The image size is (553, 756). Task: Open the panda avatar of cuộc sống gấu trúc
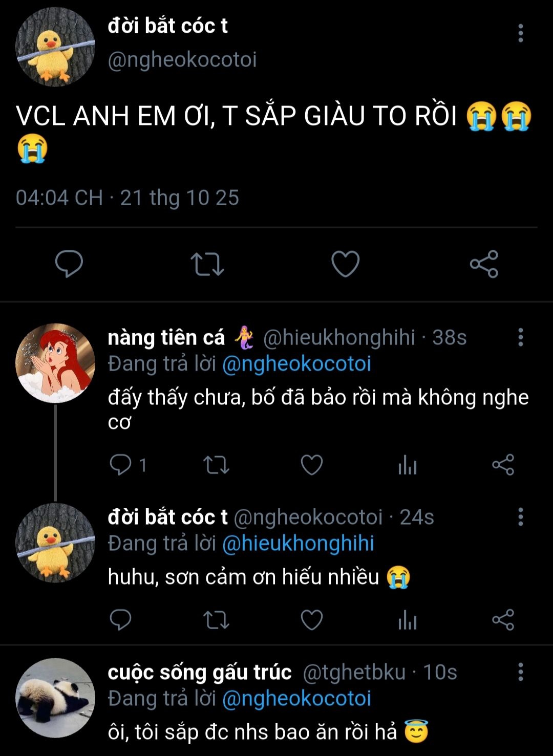point(55,698)
